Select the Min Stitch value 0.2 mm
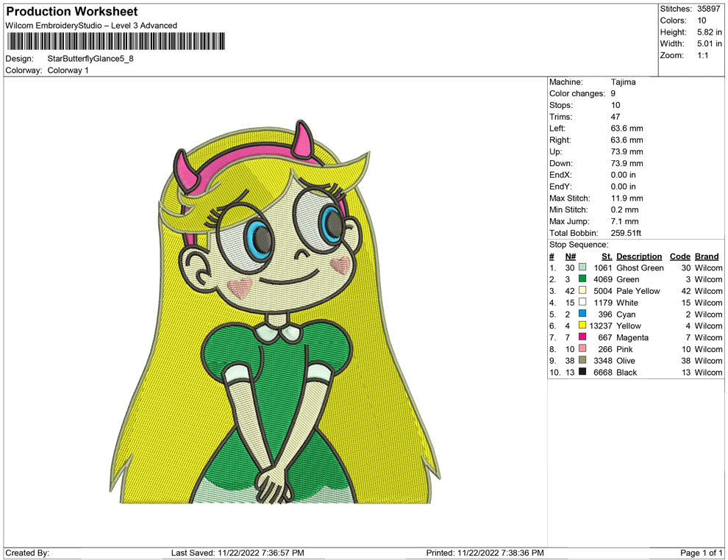 click(624, 209)
